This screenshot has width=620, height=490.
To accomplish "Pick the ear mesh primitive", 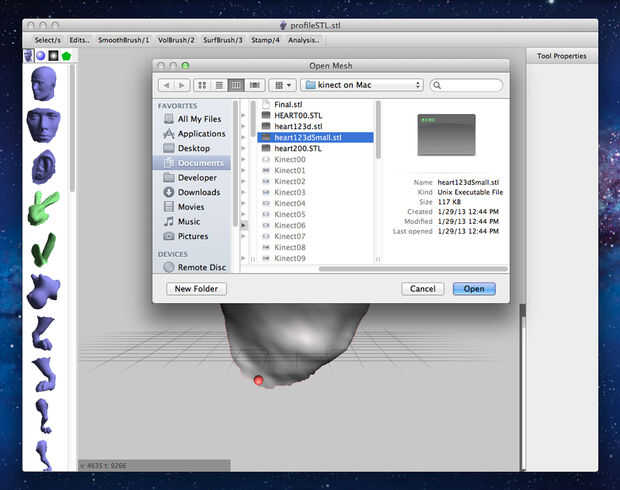I will click(44, 167).
